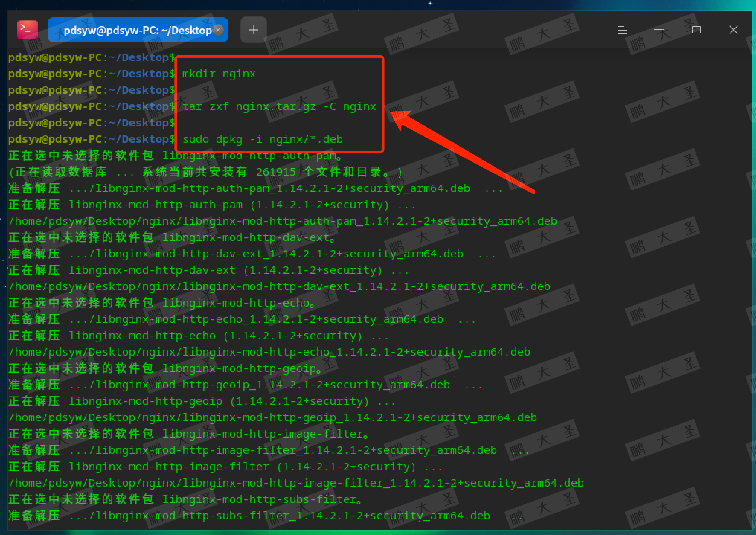Image resolution: width=756 pixels, height=535 pixels.
Task: Open a new terminal tab with plus
Action: coord(253,30)
